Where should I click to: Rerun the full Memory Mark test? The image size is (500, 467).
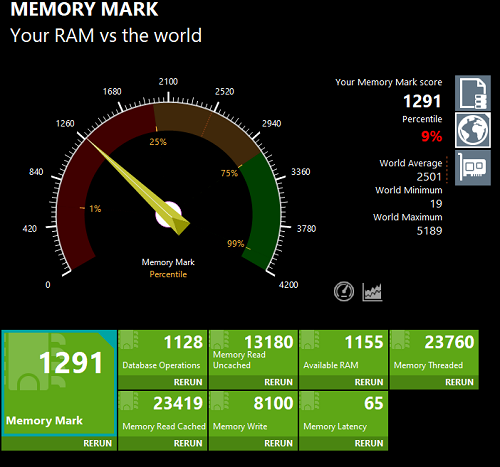tap(97, 443)
